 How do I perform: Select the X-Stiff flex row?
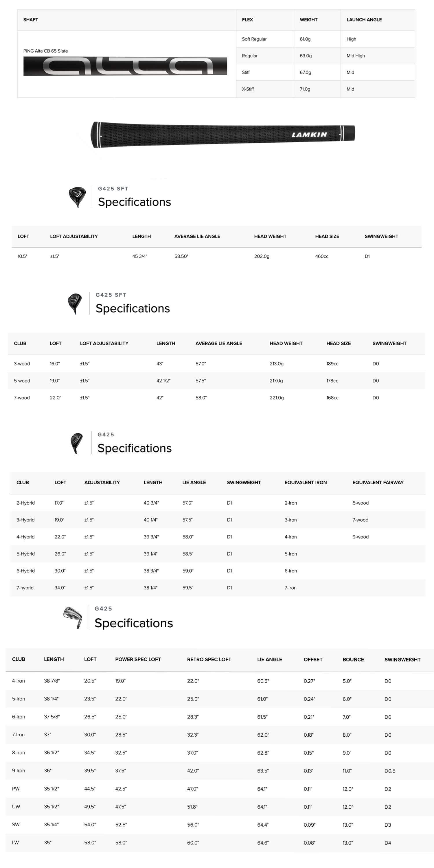[x=325, y=89]
